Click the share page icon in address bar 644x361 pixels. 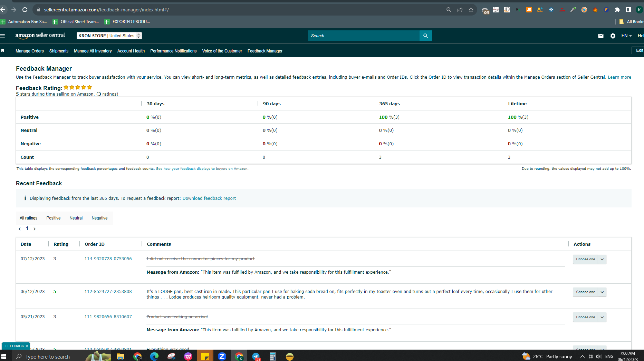pyautogui.click(x=460, y=10)
